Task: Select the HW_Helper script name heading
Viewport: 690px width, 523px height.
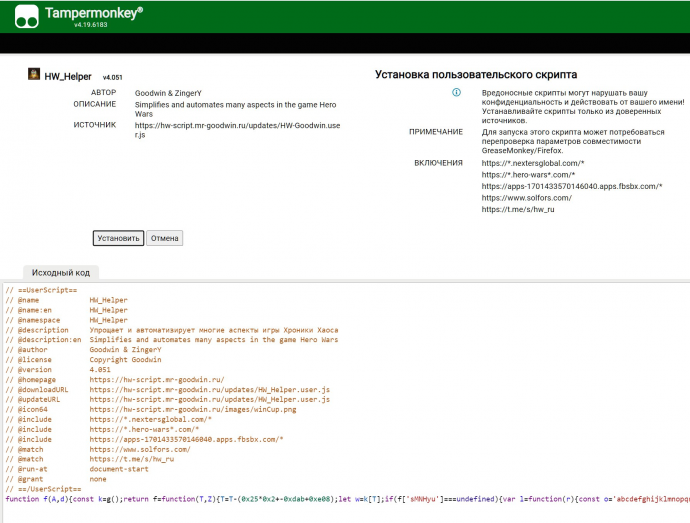Action: (x=68, y=76)
